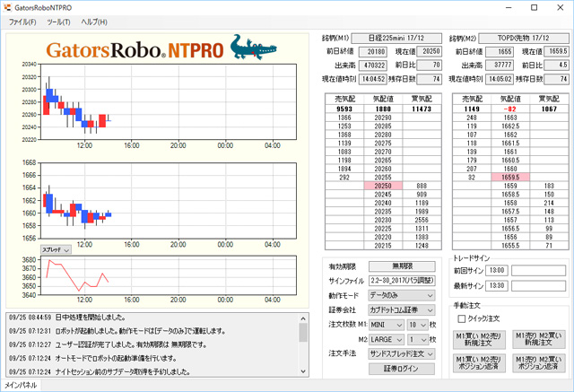Open the M1 MINI size dropdown
This screenshot has height=392, width=574.
[387, 325]
